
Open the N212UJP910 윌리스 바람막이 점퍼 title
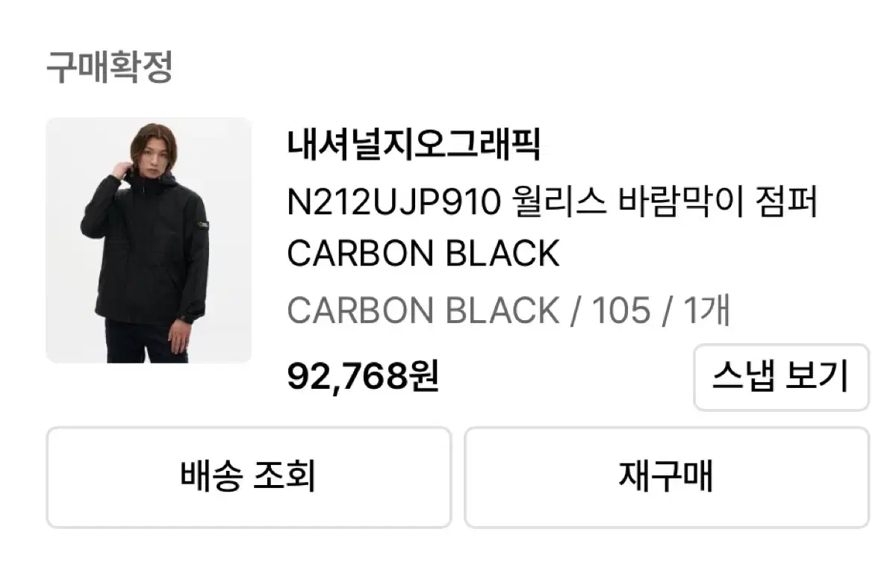point(553,201)
